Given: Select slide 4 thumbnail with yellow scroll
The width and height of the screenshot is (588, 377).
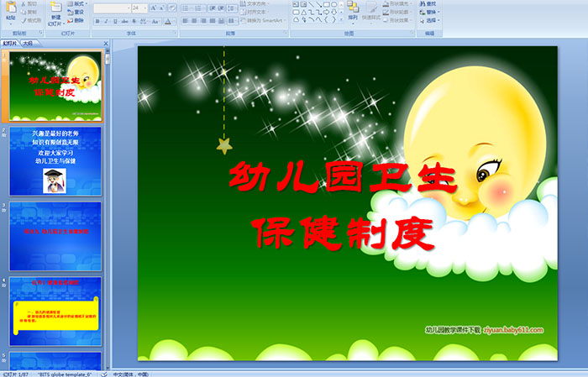Looking at the screenshot, I should click(x=55, y=311).
